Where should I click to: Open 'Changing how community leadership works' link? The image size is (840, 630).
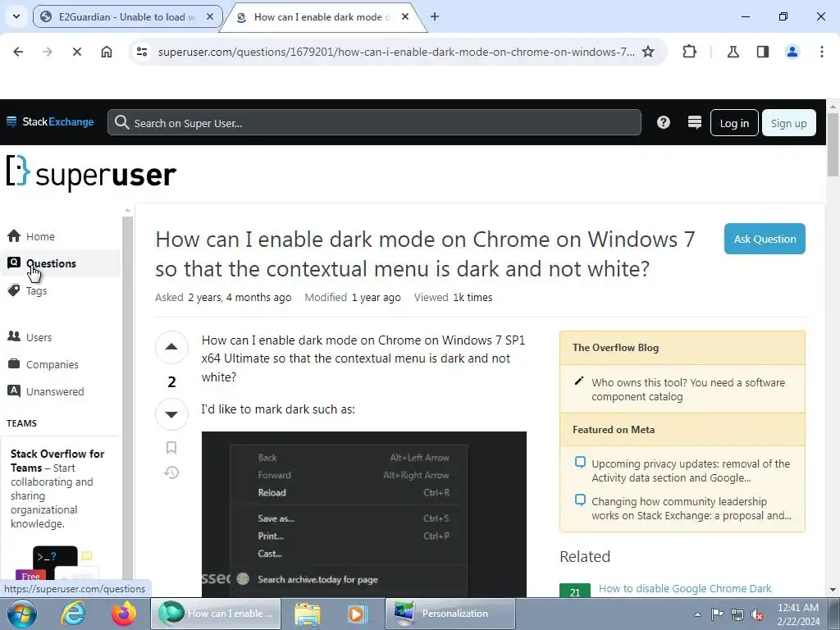(x=691, y=509)
